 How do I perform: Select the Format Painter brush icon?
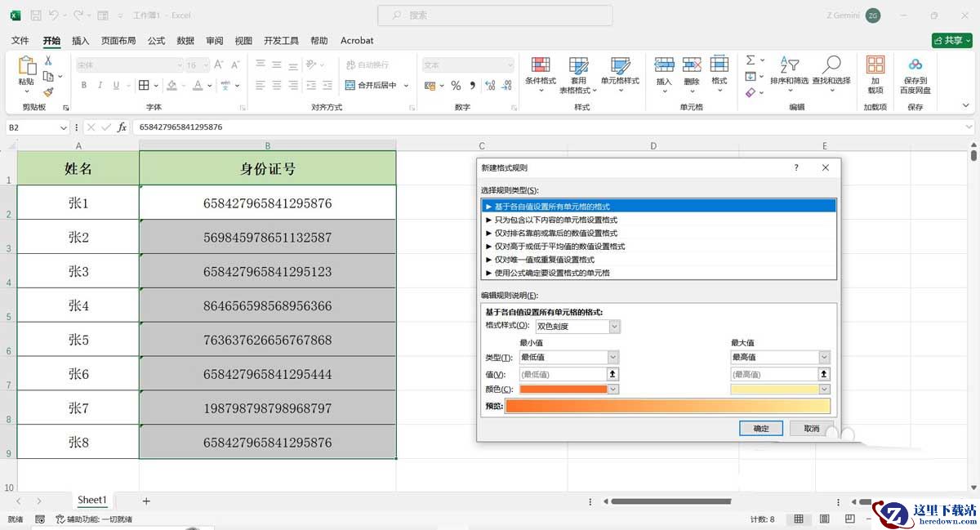tap(48, 92)
